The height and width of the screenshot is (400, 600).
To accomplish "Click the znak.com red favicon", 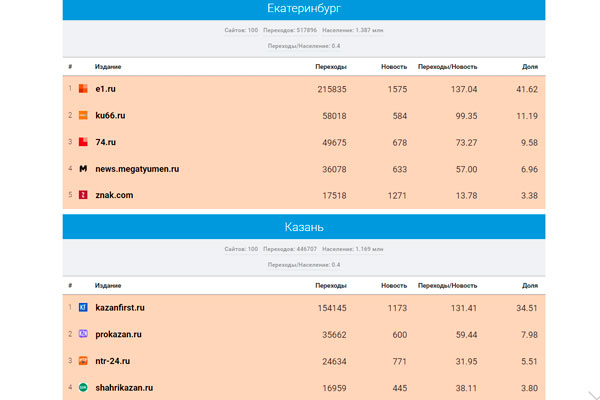I will (x=84, y=195).
